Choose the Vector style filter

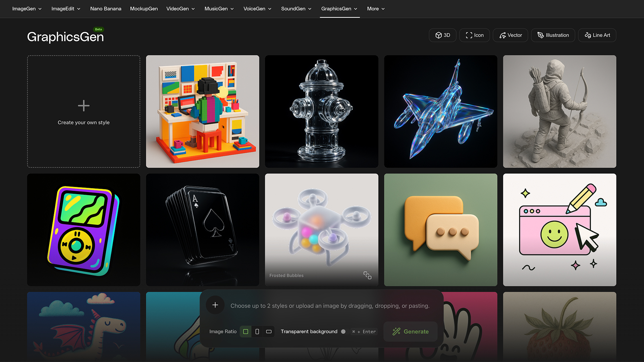510,35
